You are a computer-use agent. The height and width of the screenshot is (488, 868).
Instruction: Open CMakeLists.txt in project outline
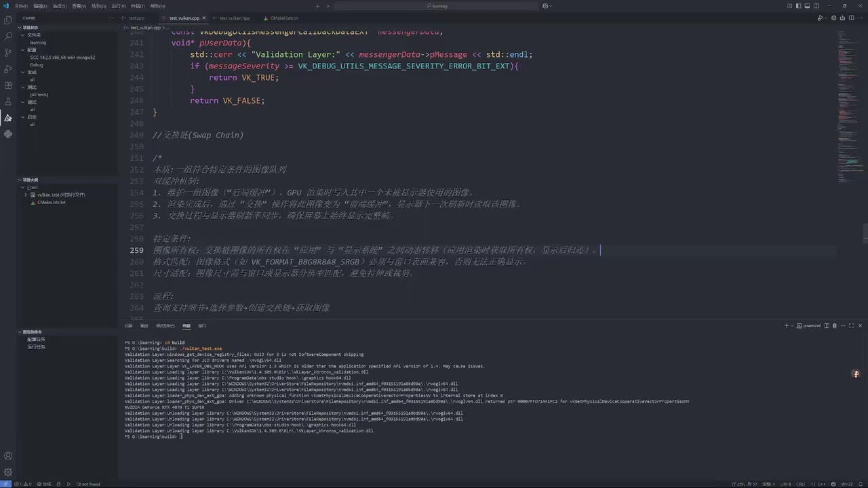click(52, 202)
